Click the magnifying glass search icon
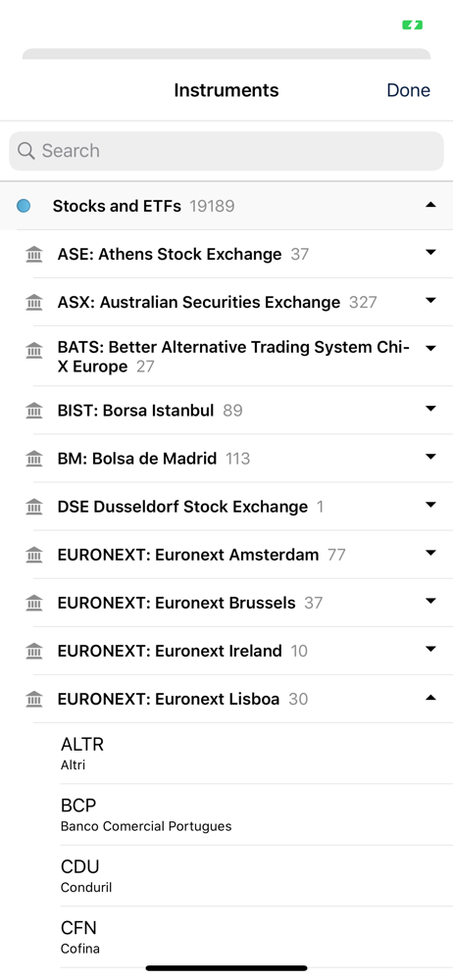Screen dimensions: 453x980 click(26, 151)
